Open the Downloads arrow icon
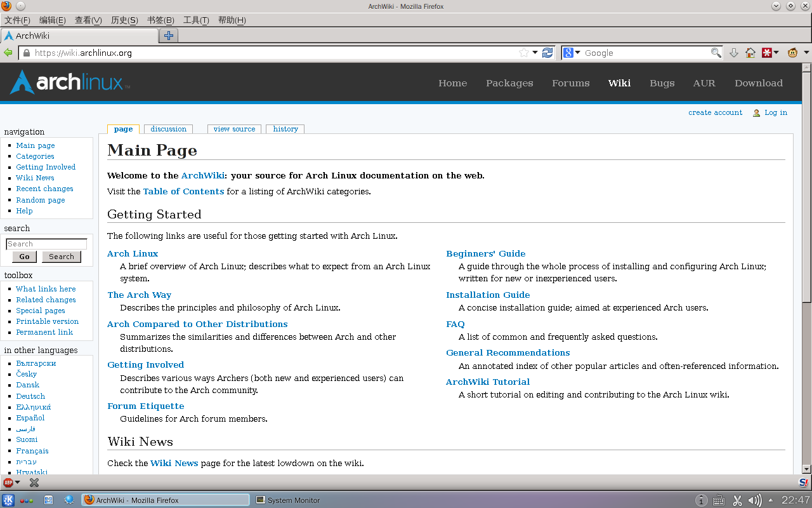 734,53
